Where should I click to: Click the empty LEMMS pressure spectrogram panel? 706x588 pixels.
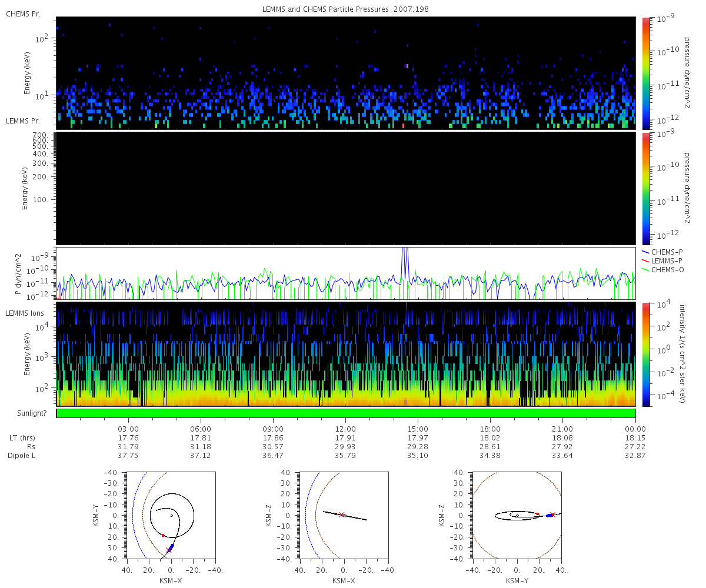tap(346, 188)
